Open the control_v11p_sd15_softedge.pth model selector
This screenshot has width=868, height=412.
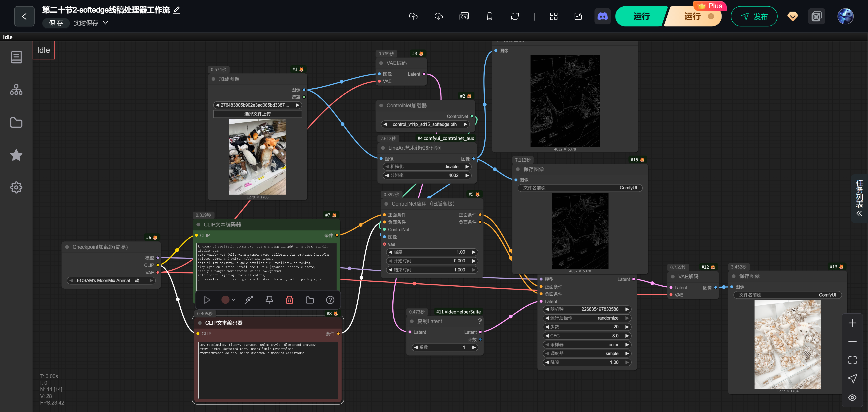click(425, 124)
